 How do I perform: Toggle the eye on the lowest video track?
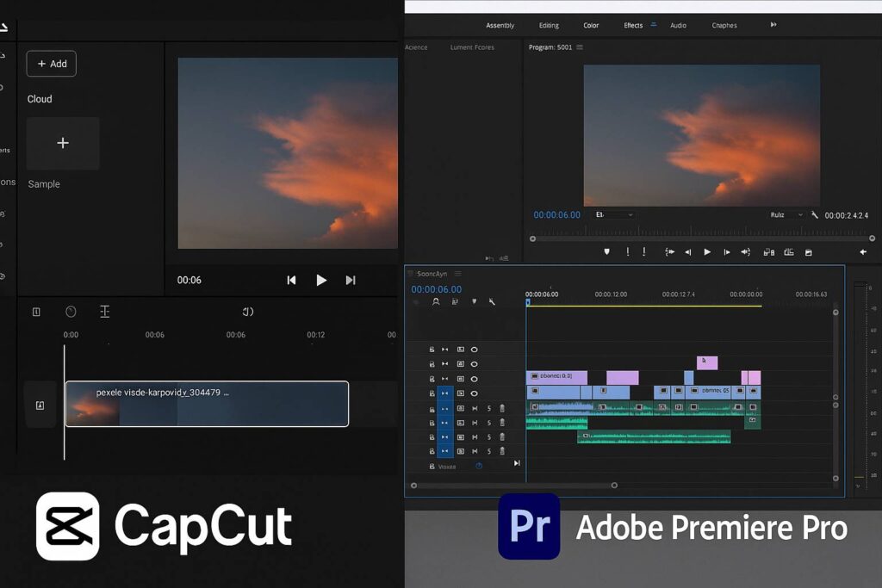[474, 393]
